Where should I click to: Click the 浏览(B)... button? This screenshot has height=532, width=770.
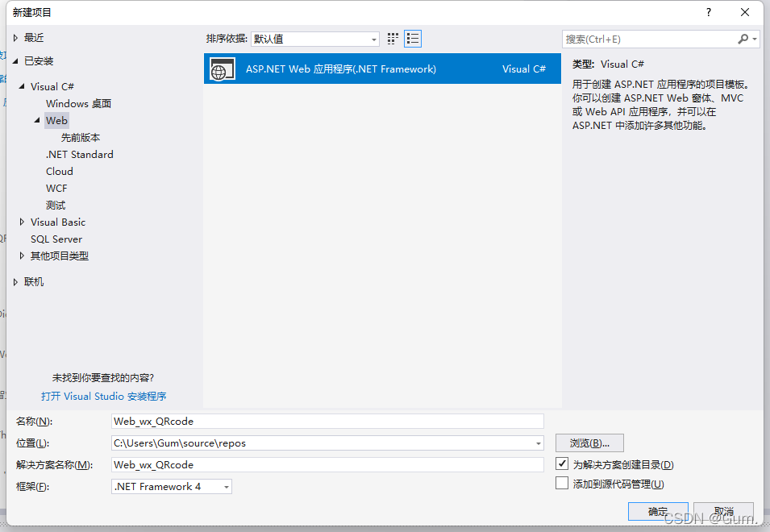[x=589, y=443]
